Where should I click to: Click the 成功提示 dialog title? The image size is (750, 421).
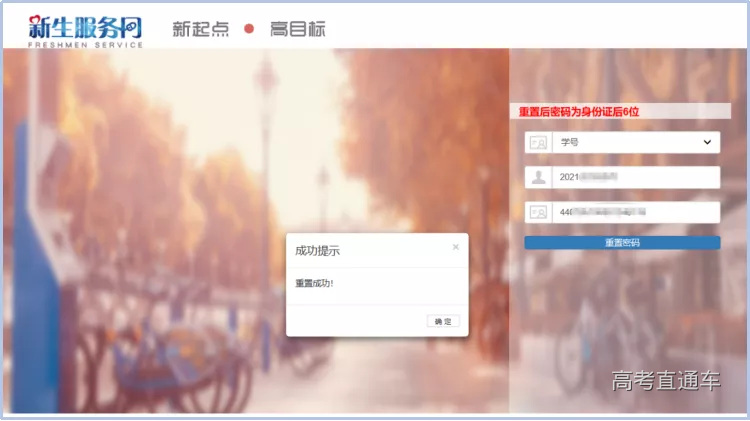click(317, 251)
